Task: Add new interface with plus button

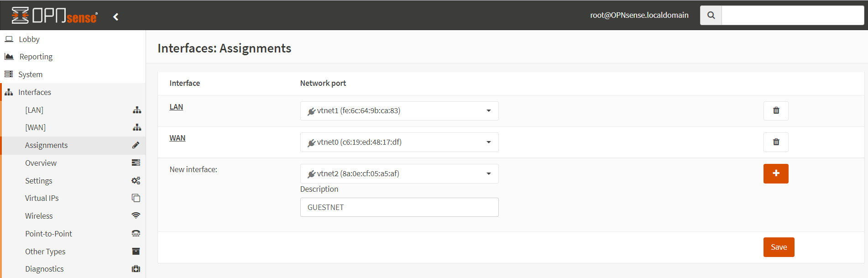Action: coord(775,173)
